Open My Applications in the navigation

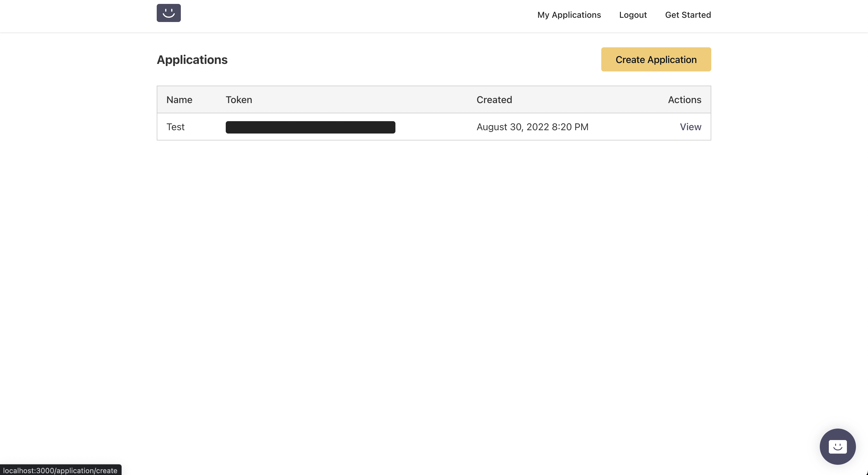[x=569, y=15]
